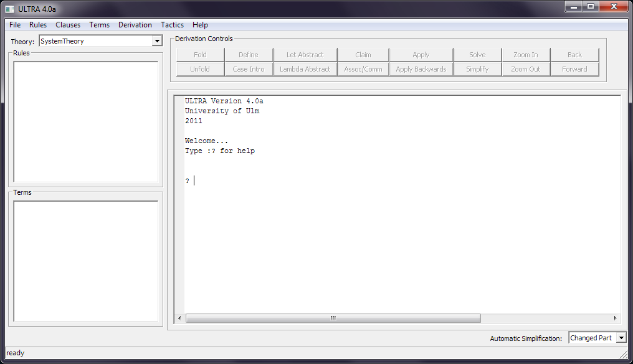Click the Simplify button

(x=478, y=69)
